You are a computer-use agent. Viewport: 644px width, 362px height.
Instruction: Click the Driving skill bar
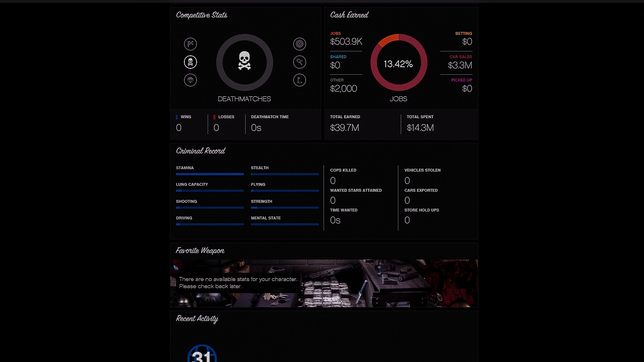(x=210, y=224)
